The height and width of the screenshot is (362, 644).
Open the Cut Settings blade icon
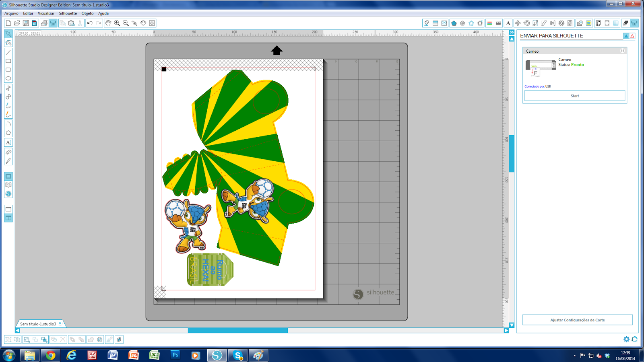pyautogui.click(x=625, y=23)
